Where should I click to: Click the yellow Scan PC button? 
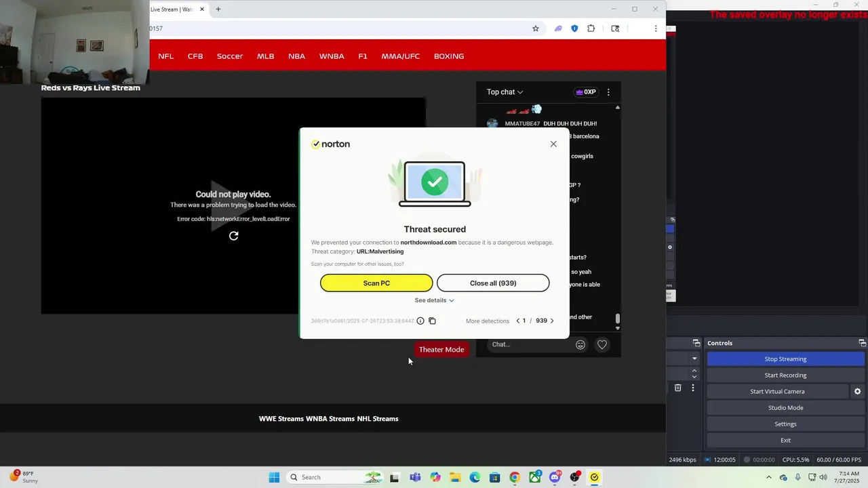[376, 283]
